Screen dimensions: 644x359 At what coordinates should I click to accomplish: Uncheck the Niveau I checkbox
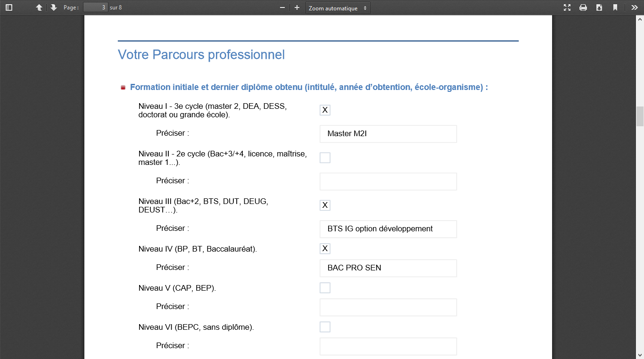pyautogui.click(x=325, y=110)
